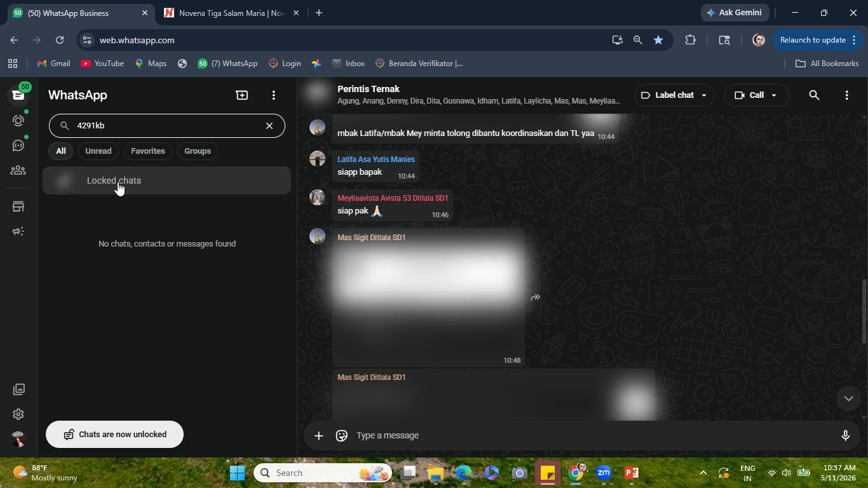Open the Media gallery icon in sidebar
Screen dimensions: 868x488
[x=18, y=389]
